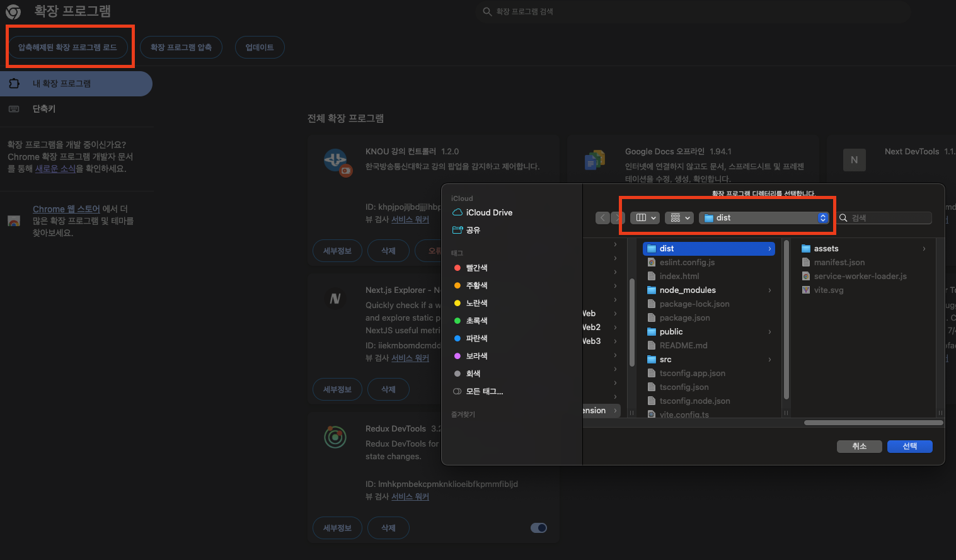Click the 모든 태그 icon in sidebar

458,391
